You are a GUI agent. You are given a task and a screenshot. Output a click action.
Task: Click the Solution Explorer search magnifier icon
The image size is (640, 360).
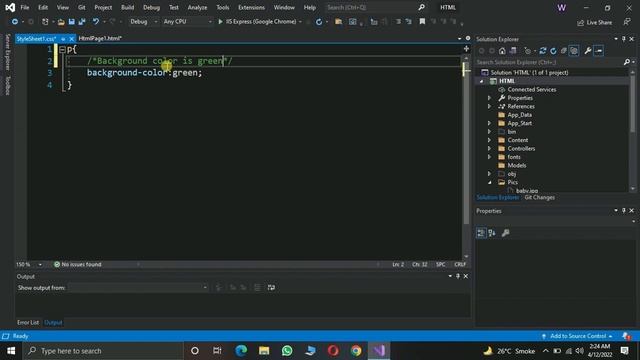pos(627,62)
